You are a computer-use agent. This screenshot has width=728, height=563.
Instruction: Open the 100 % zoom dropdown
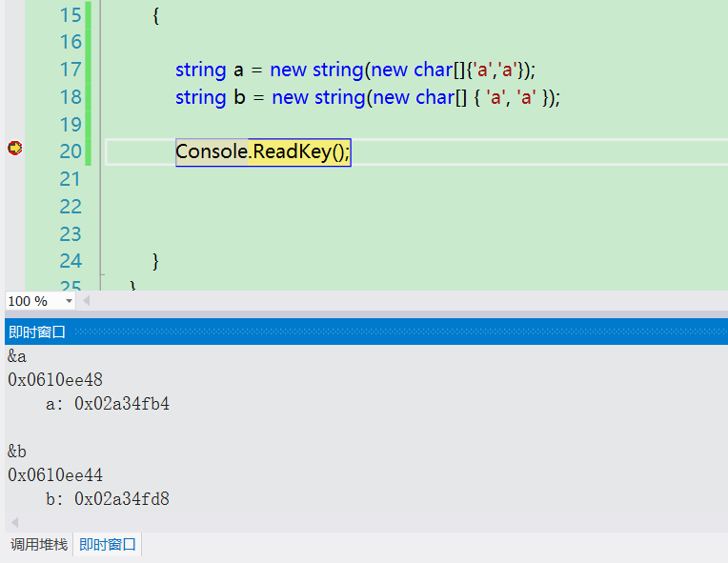[69, 301]
